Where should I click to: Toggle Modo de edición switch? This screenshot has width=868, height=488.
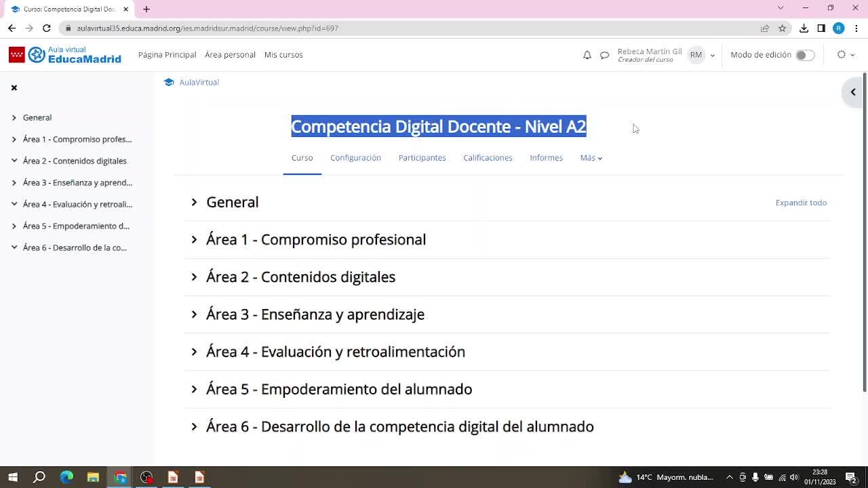pyautogui.click(x=804, y=55)
